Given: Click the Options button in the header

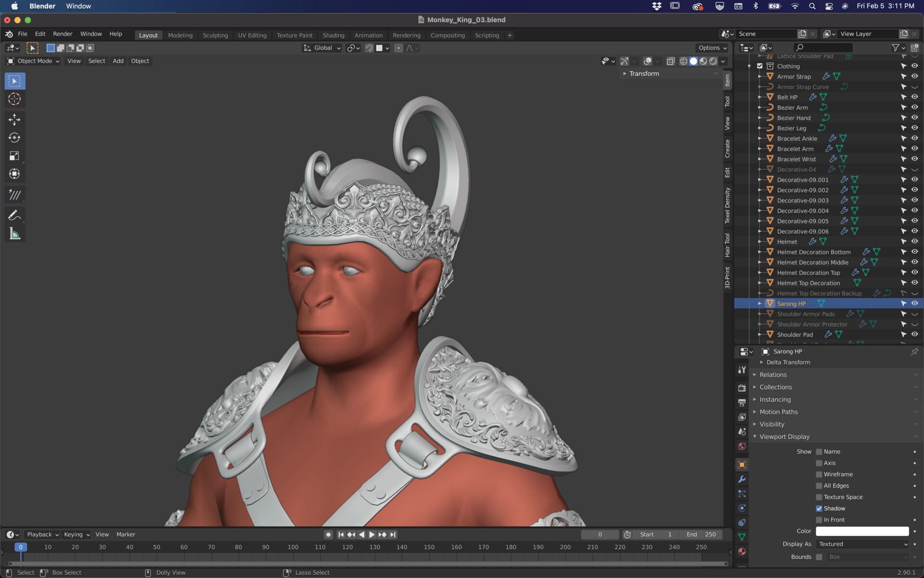Looking at the screenshot, I should [x=712, y=48].
